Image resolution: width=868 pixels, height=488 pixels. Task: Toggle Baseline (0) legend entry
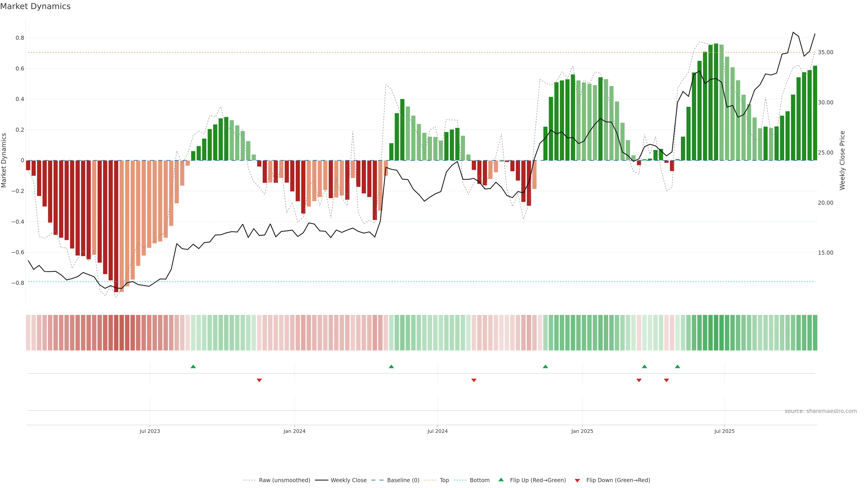[x=403, y=480]
